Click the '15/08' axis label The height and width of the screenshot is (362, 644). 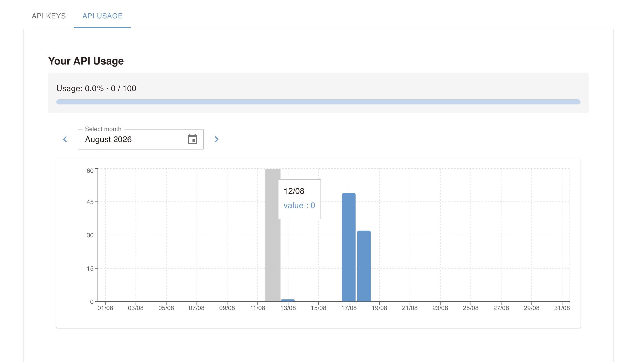click(x=318, y=308)
